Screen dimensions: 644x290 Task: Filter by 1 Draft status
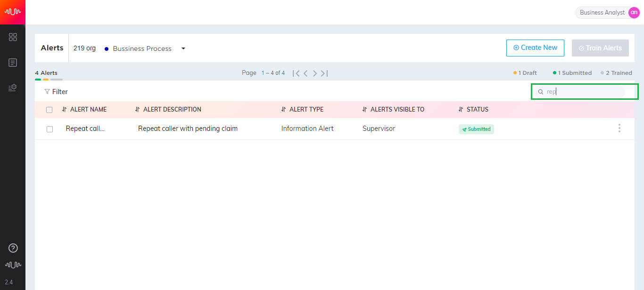(525, 73)
